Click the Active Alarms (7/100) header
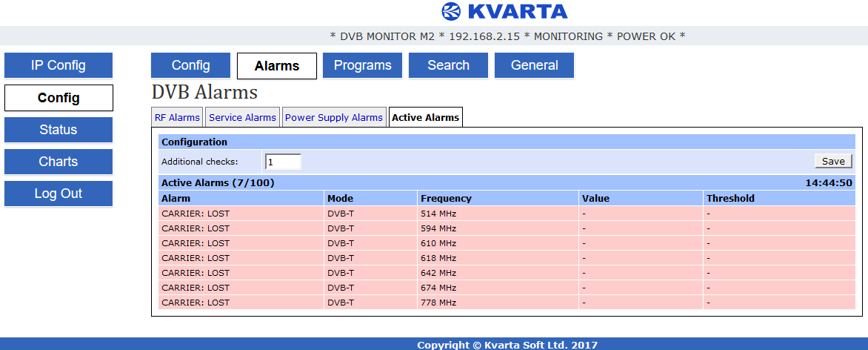868x350 pixels. click(218, 183)
